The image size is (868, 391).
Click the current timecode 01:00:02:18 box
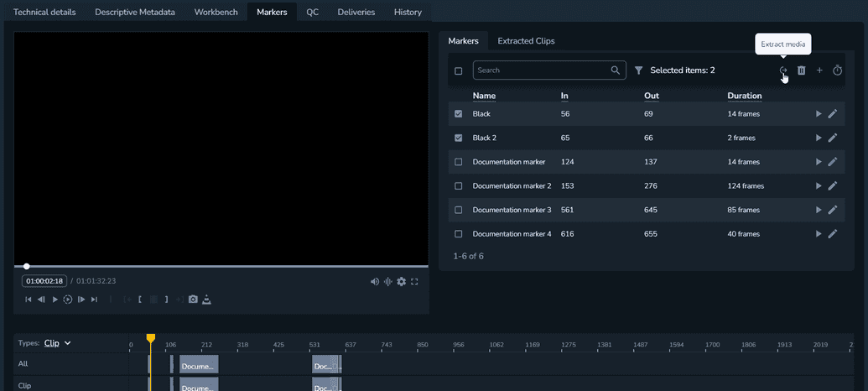pyautogui.click(x=44, y=281)
